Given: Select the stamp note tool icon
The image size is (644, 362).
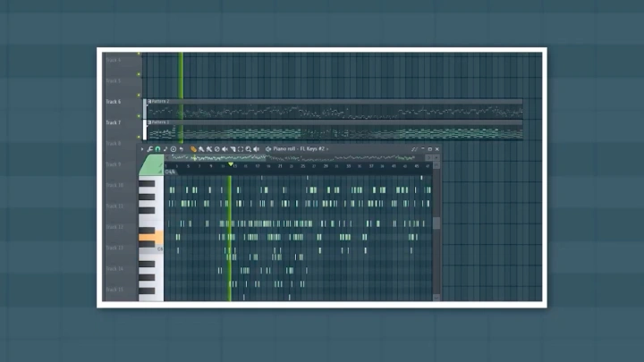Looking at the screenshot, I should coord(165,149).
